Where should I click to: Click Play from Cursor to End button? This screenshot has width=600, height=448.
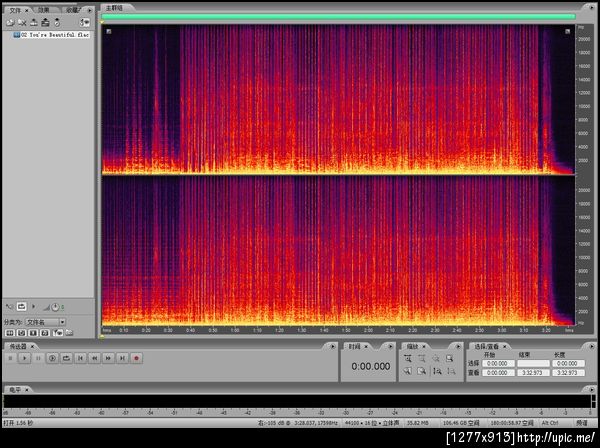[x=52, y=358]
